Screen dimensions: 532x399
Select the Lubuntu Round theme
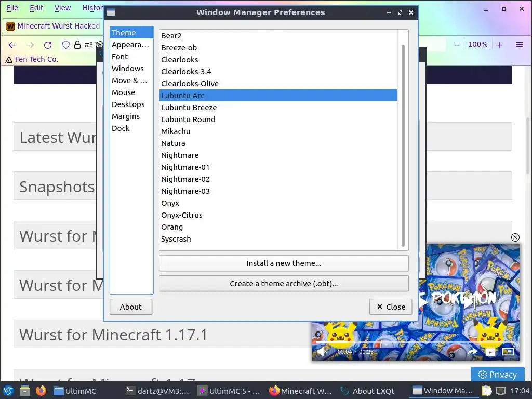tap(278, 119)
